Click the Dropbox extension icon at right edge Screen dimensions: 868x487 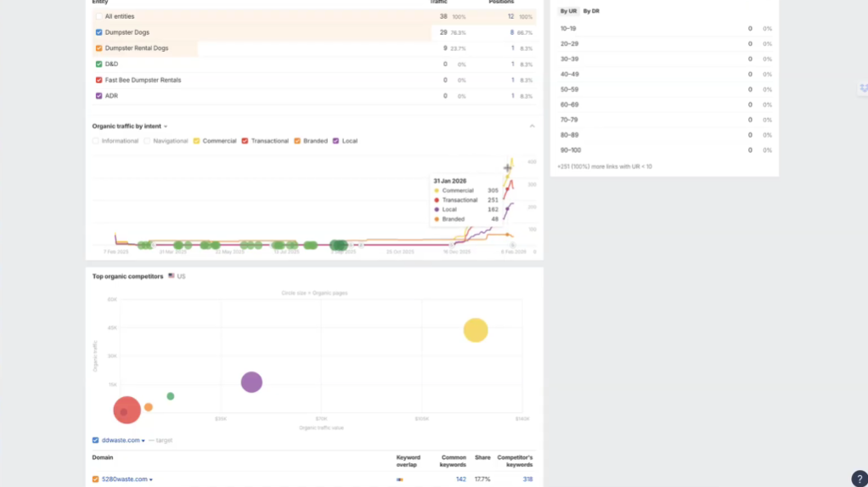pyautogui.click(x=863, y=88)
